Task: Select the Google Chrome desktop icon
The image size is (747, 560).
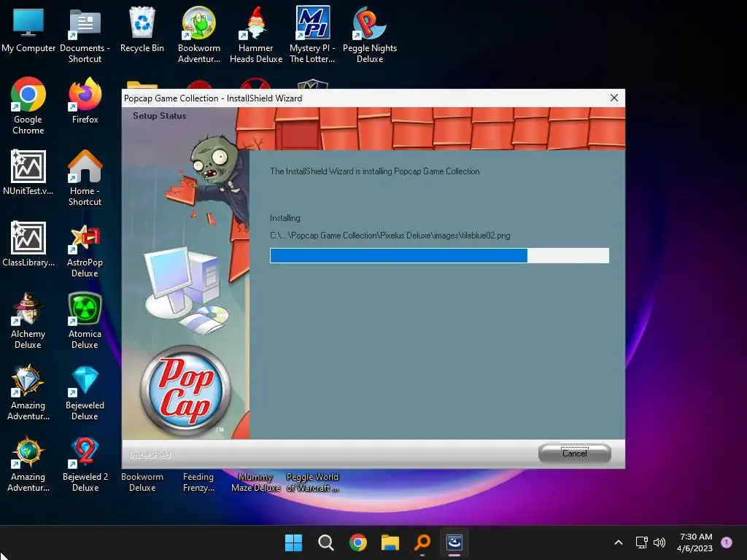Action: pos(28,106)
